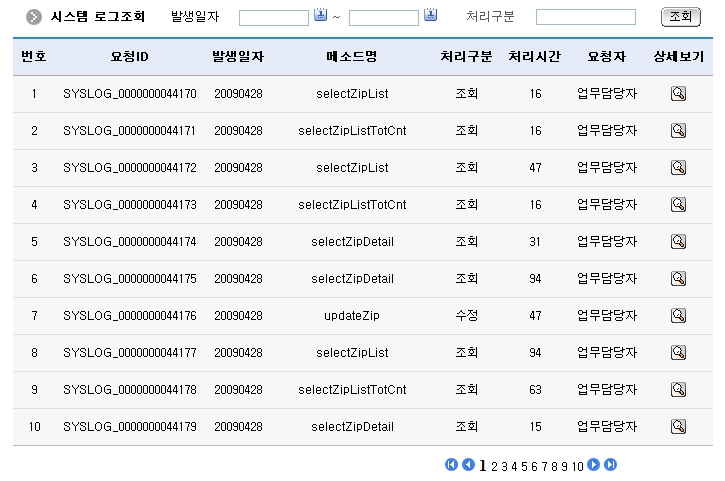Focus the 처리구분 input field
The height and width of the screenshot is (481, 725).
point(585,17)
